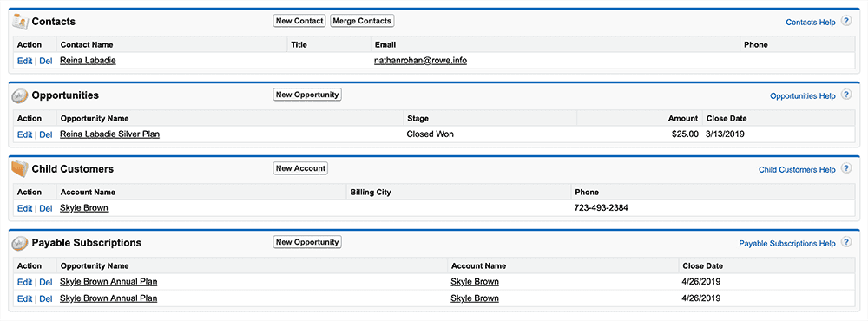Delete the Reina Labadie contact
Screen dimensions: 868x321
click(x=45, y=61)
